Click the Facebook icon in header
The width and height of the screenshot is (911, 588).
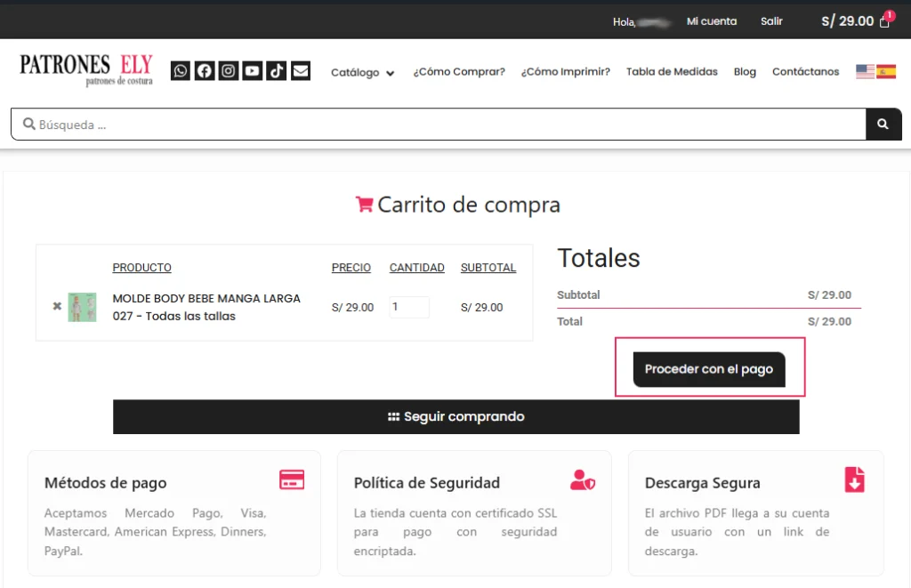click(x=205, y=71)
